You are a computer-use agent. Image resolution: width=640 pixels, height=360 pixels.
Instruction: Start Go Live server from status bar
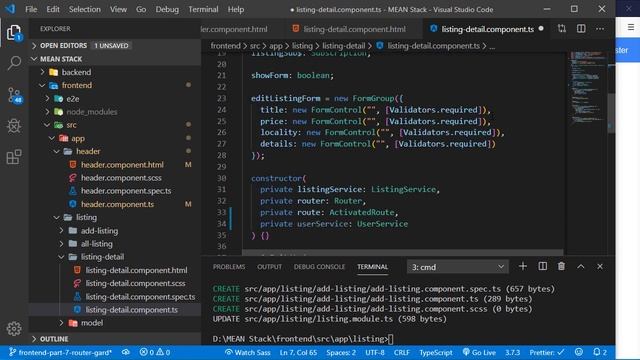pyautogui.click(x=479, y=352)
